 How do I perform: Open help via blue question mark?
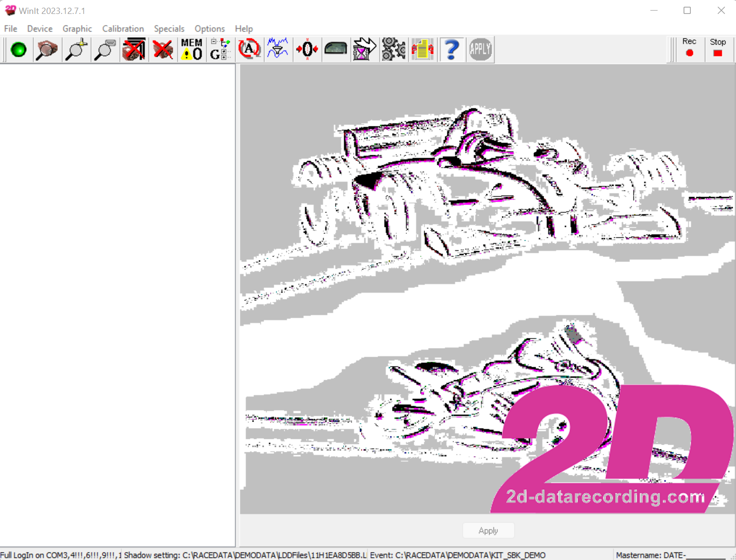[x=451, y=50]
